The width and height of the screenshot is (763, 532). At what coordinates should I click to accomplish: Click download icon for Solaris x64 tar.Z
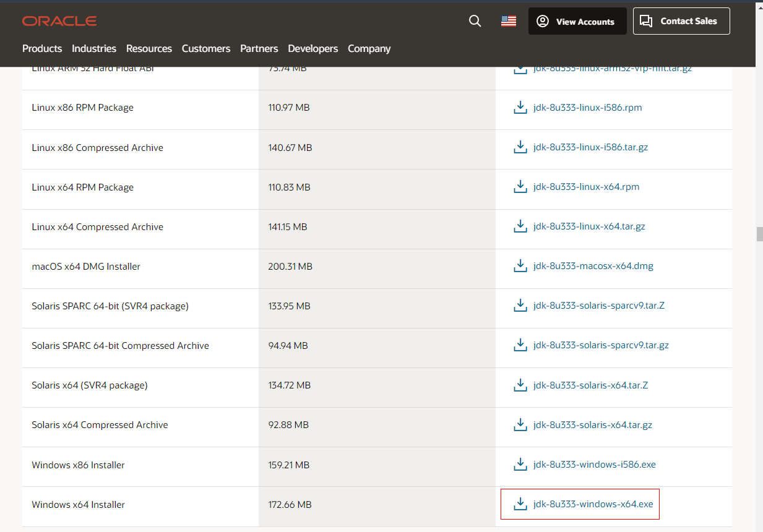pyautogui.click(x=520, y=385)
